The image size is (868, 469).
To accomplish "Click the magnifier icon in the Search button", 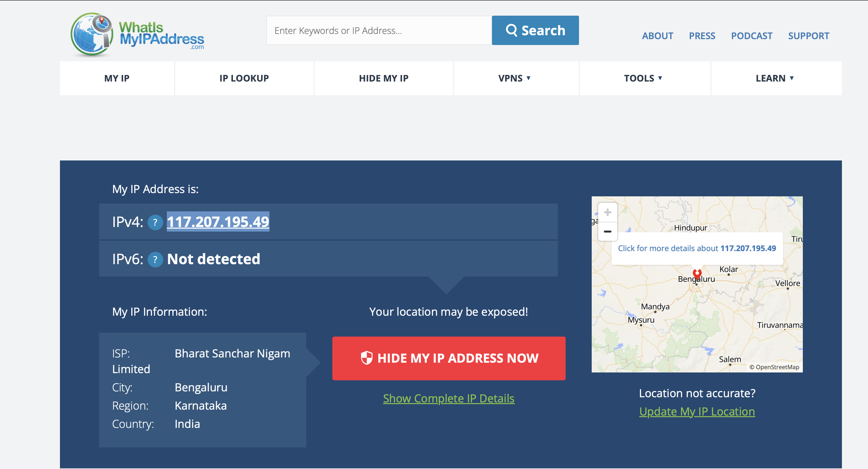I will point(511,30).
